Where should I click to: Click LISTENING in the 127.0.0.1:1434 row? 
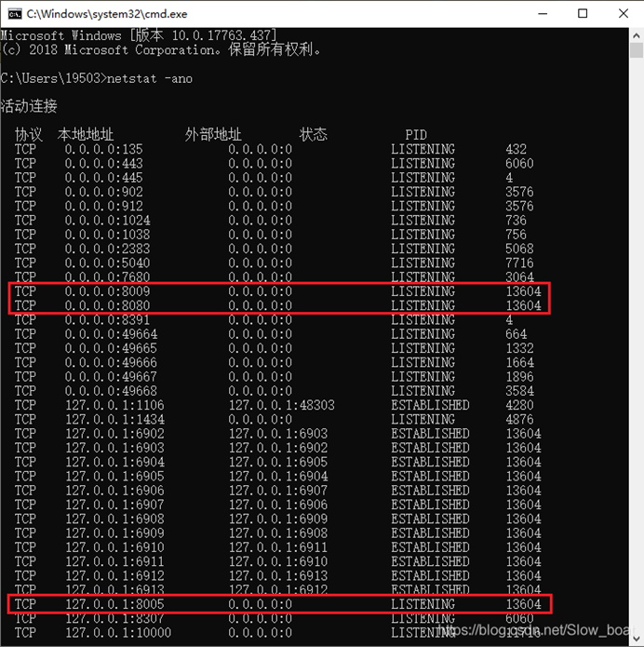coord(423,419)
